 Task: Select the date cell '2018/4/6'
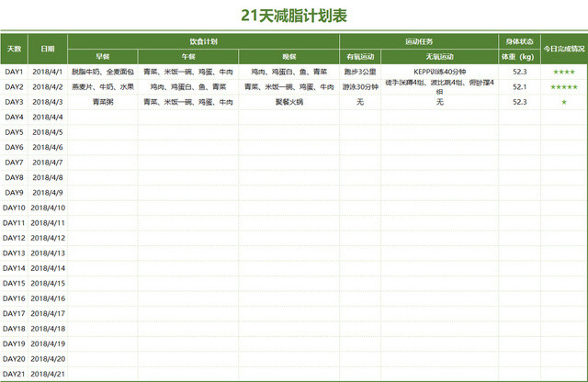pyautogui.click(x=48, y=147)
